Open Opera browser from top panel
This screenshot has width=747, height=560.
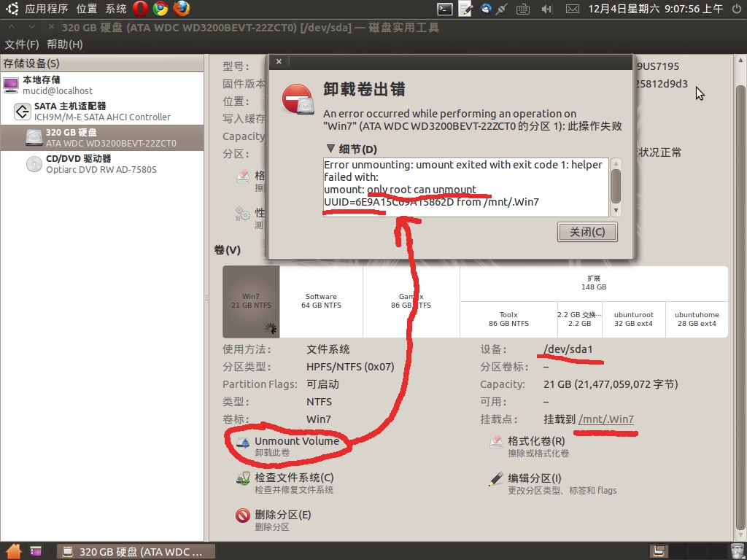coord(140,9)
